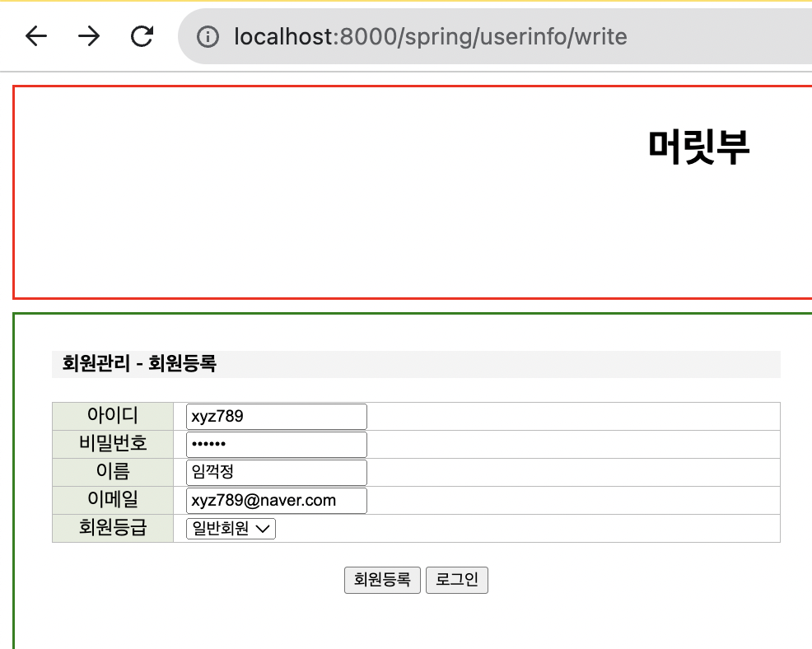Image resolution: width=812 pixels, height=649 pixels.
Task: Click the 아이디 input field containing xyz789
Action: (x=277, y=417)
